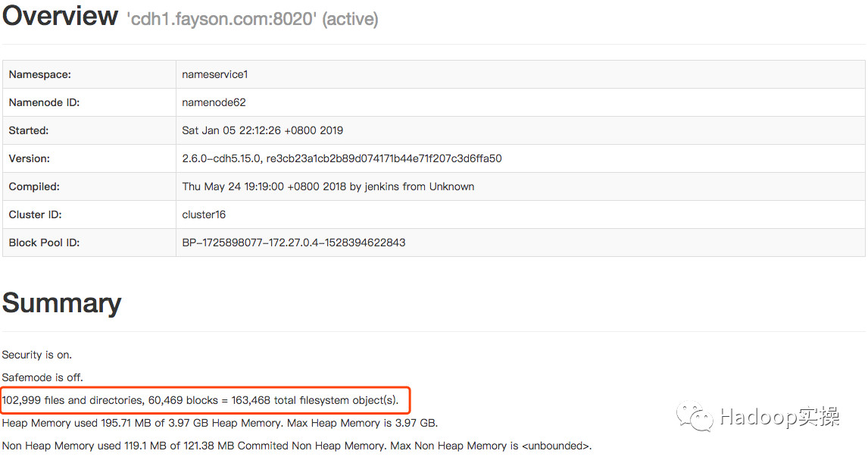Click the Heap Memory used line
Viewport: 868px width, 457px height.
coord(220,423)
